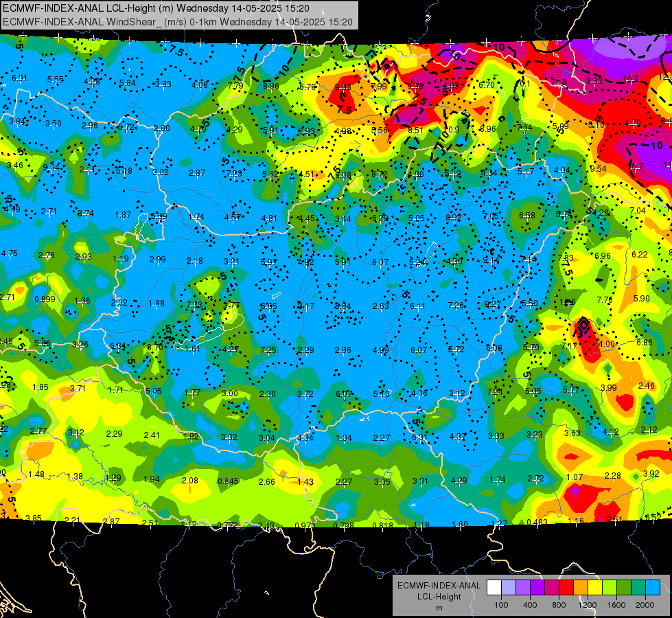The width and height of the screenshot is (672, 618).
Task: Click the grid value '0.798'
Action: pos(344,526)
